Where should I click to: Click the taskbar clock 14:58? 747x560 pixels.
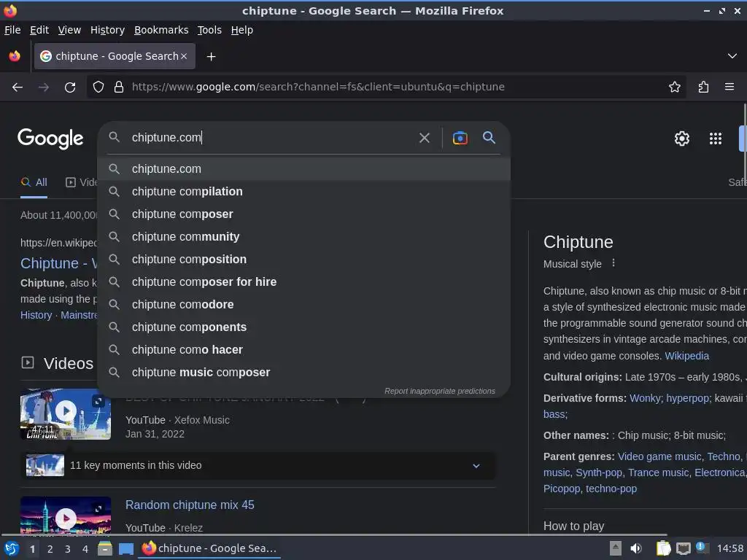pos(729,549)
